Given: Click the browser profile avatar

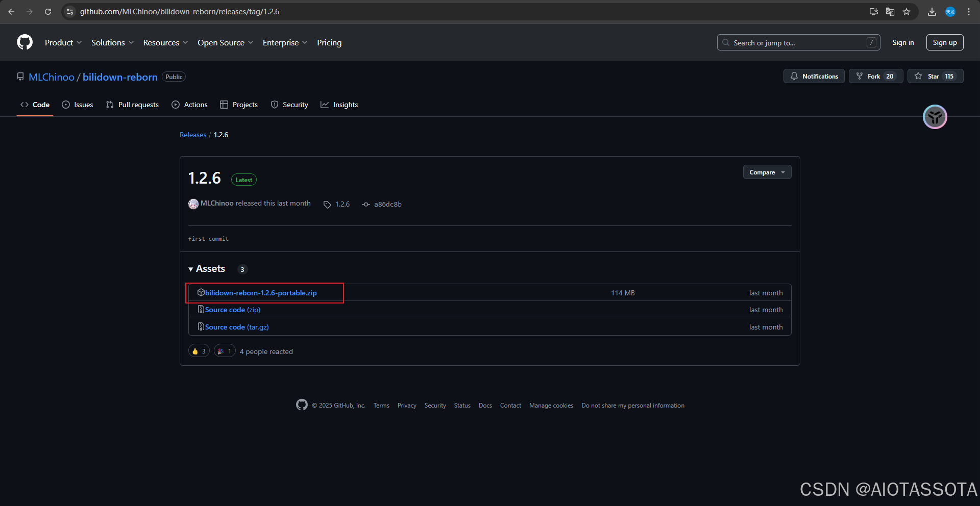Looking at the screenshot, I should click(x=950, y=12).
